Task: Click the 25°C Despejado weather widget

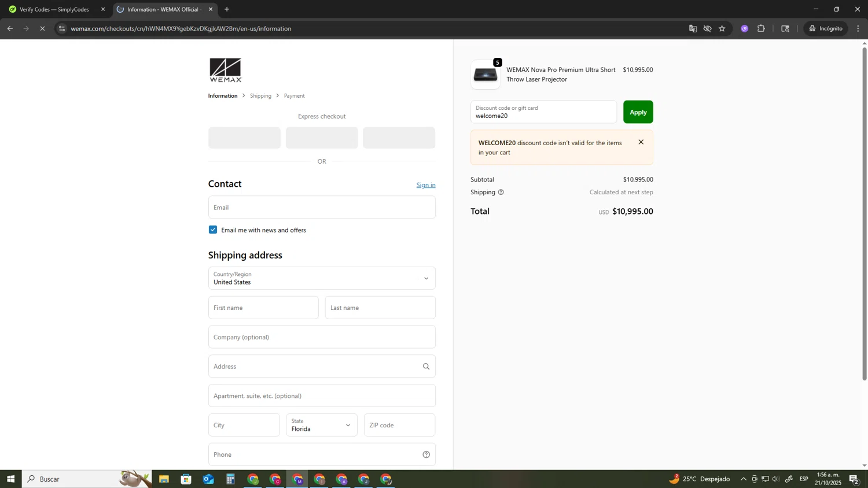Action: point(700,479)
